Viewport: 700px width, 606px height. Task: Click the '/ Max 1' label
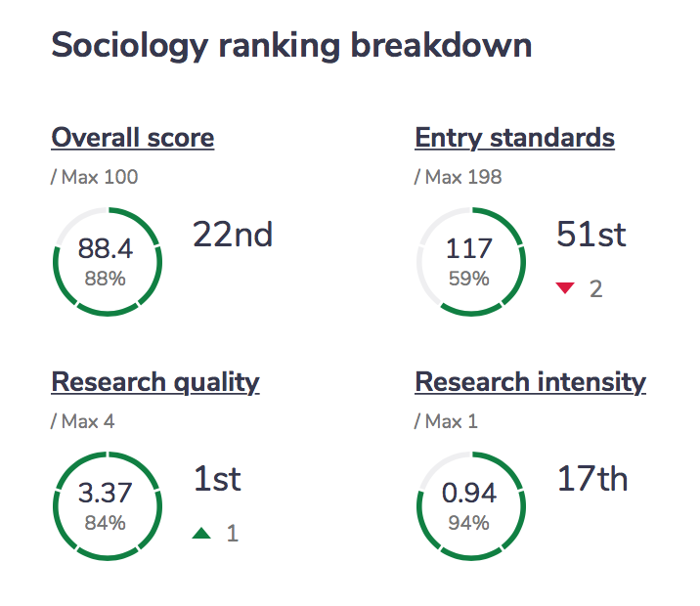tap(449, 421)
